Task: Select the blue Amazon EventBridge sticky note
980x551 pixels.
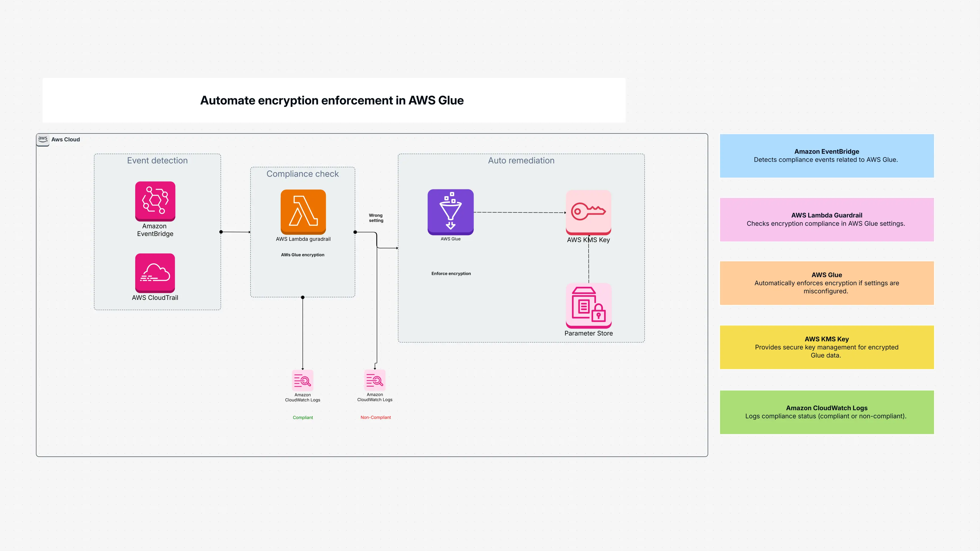Action: click(x=826, y=156)
